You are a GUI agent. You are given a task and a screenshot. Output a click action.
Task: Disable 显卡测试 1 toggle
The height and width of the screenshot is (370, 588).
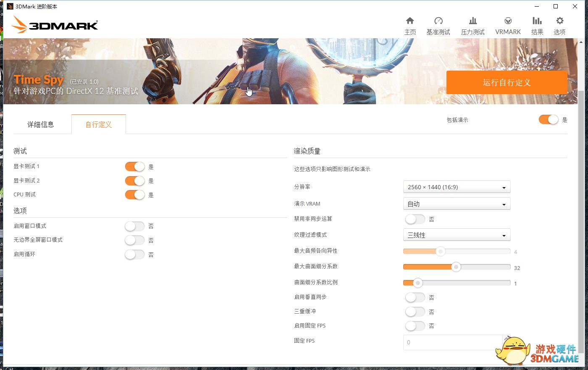(x=135, y=166)
